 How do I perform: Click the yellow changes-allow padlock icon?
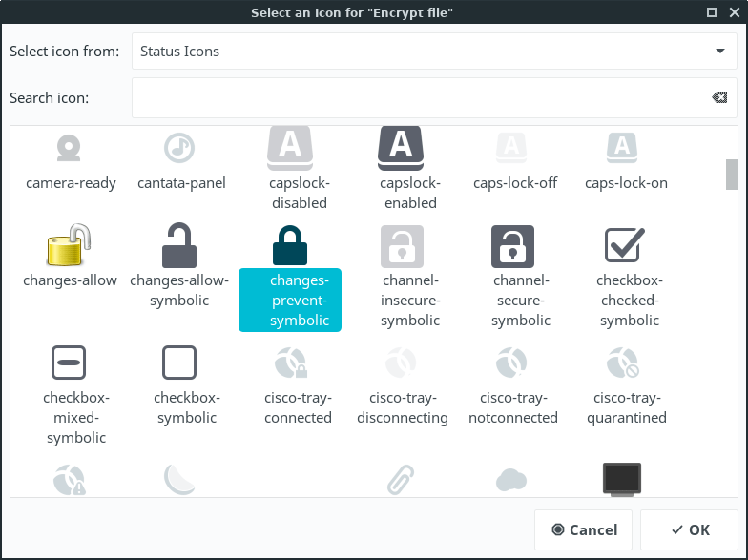70,246
